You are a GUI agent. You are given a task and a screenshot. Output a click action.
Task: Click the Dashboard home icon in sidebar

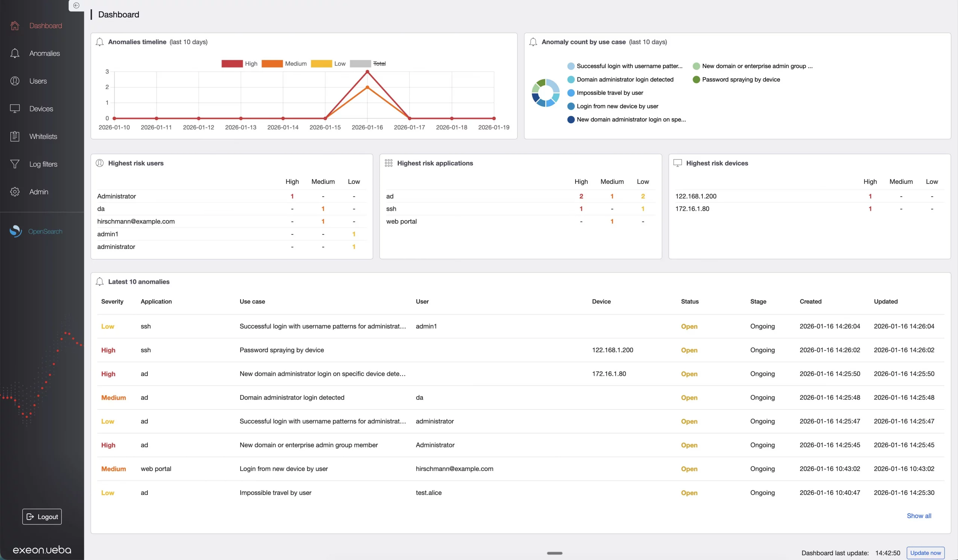click(15, 25)
